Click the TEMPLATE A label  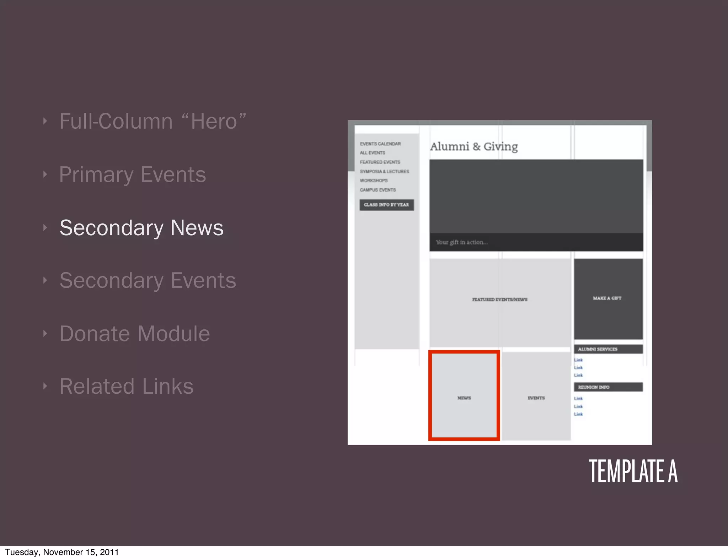pos(633,471)
